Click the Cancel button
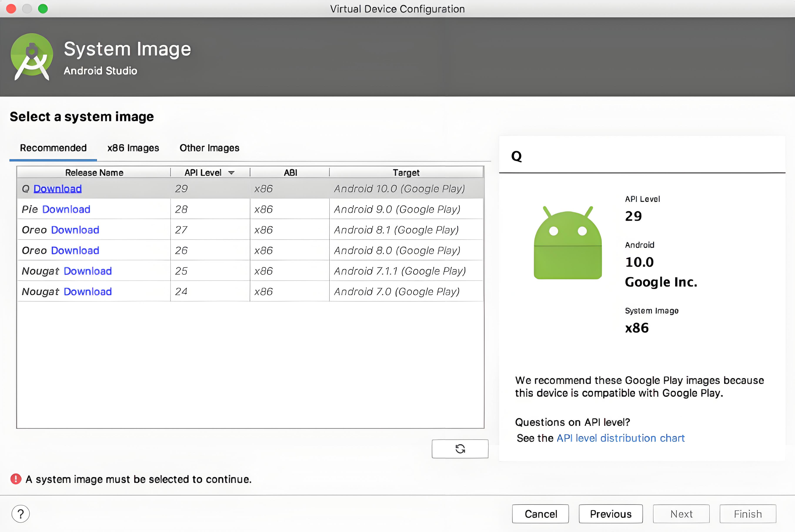 pos(541,514)
